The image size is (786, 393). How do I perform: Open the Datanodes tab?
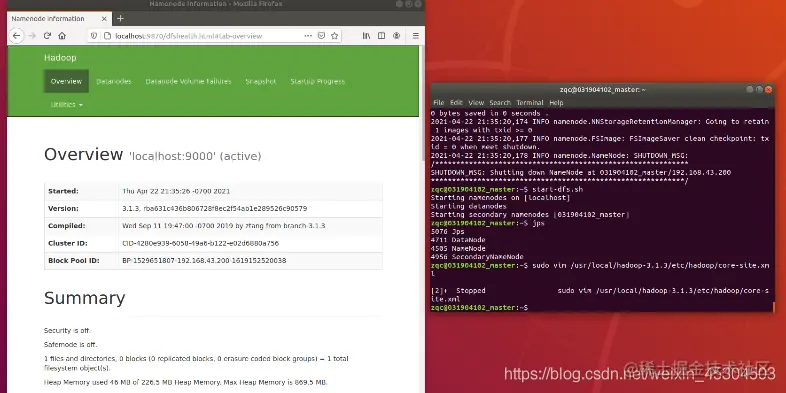tap(114, 81)
